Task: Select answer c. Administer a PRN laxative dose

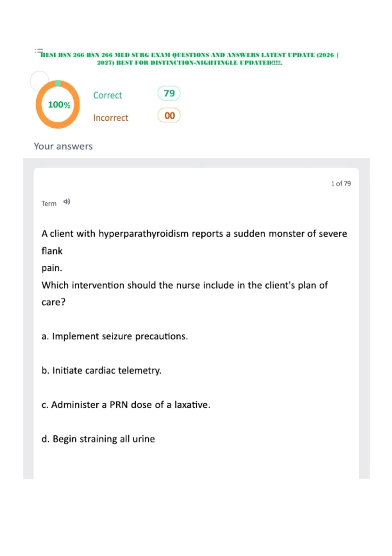Action: pyautogui.click(x=126, y=405)
